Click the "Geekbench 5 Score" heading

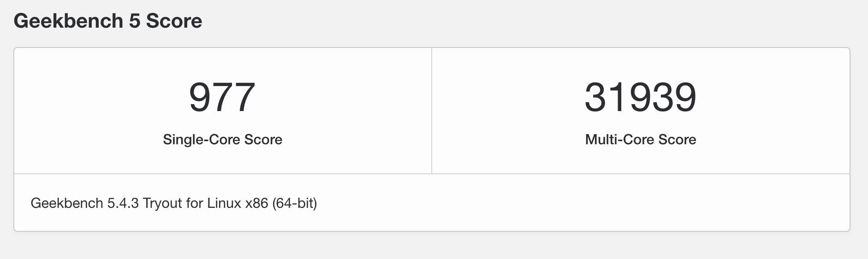click(x=108, y=21)
